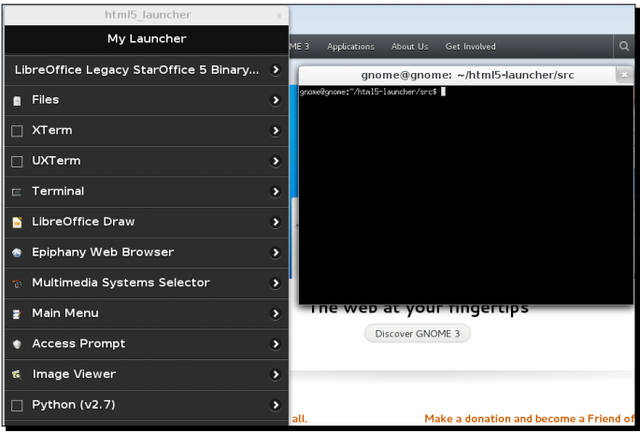Click the Main Menu icon
The height and width of the screenshot is (433, 640).
17,314
